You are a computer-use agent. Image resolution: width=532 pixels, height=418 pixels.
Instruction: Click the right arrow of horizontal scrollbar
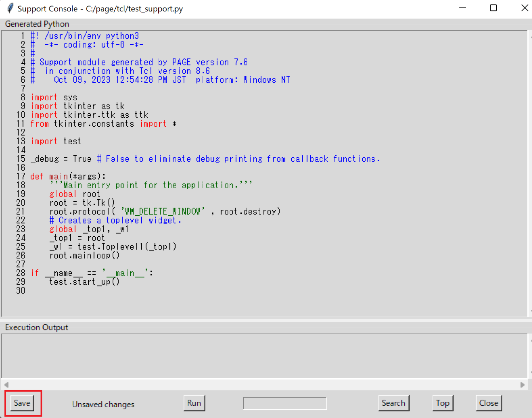pos(522,385)
